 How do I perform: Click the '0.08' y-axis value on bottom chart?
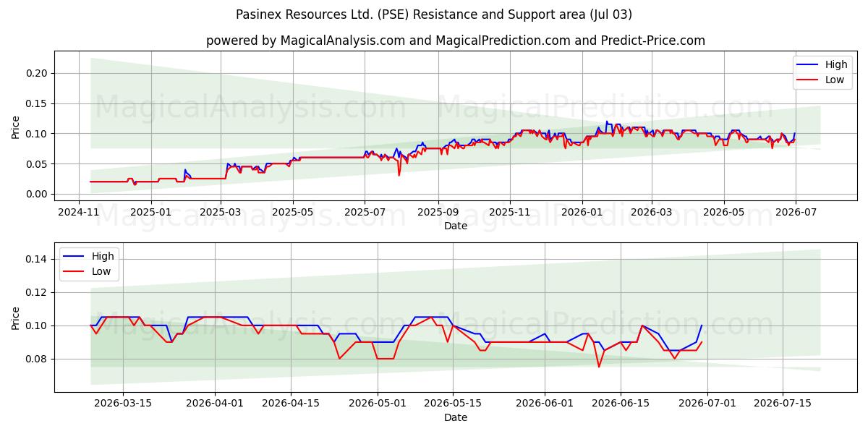(x=38, y=359)
